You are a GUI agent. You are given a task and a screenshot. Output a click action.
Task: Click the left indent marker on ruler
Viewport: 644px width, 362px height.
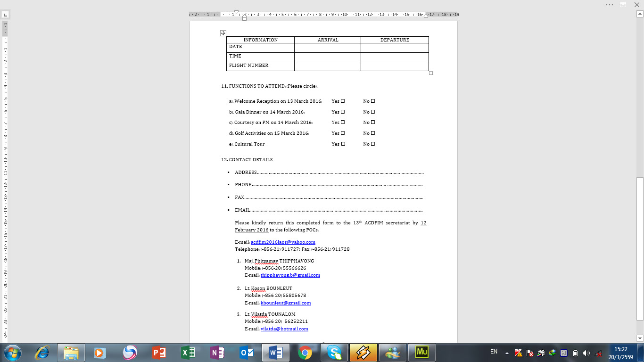pos(244,18)
